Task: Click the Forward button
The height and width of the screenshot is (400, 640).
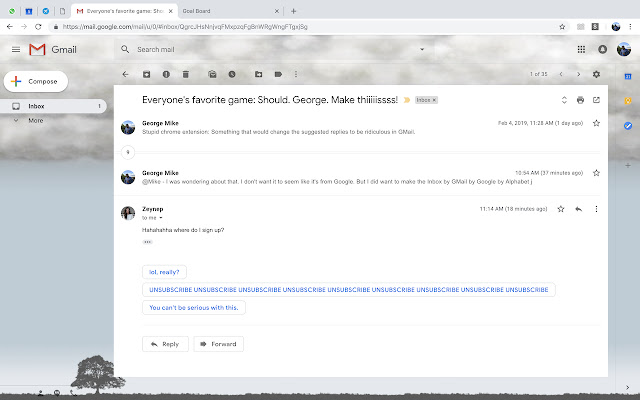Action: tap(218, 344)
